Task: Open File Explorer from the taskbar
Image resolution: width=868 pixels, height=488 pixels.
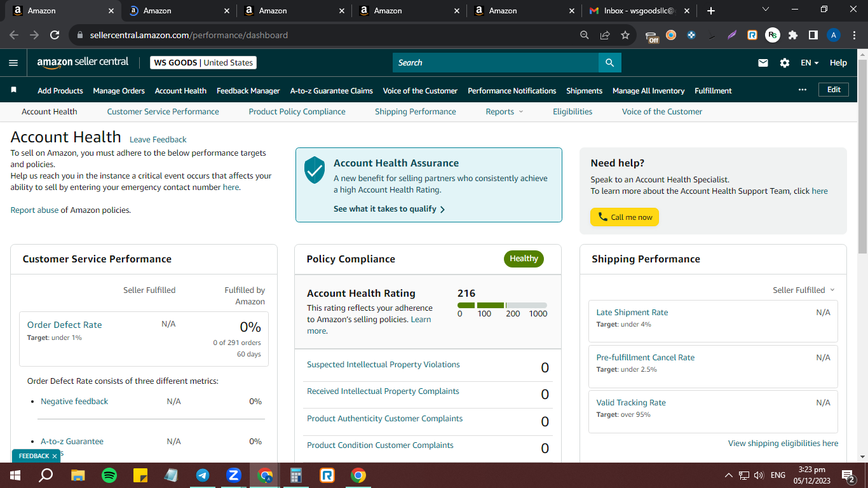Action: click(78, 475)
